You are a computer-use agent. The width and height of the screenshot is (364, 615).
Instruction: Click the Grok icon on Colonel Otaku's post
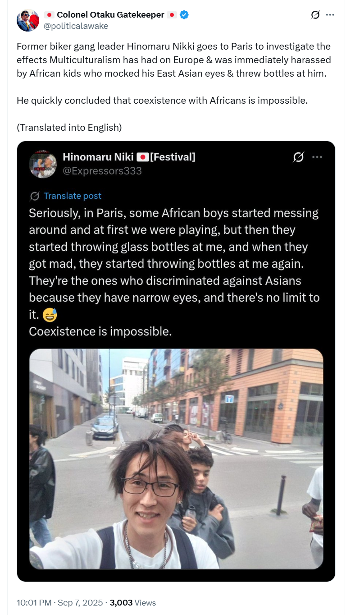click(315, 15)
